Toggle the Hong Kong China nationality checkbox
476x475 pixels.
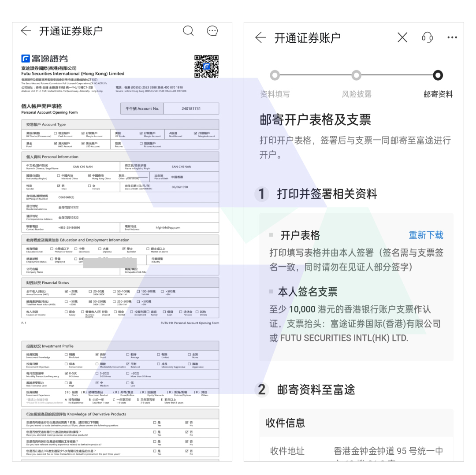click(89, 176)
